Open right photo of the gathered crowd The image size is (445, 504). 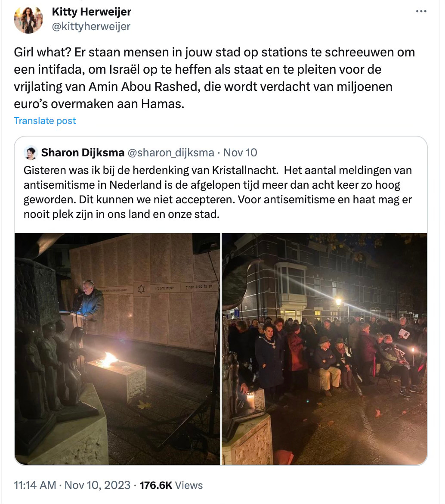click(x=324, y=349)
